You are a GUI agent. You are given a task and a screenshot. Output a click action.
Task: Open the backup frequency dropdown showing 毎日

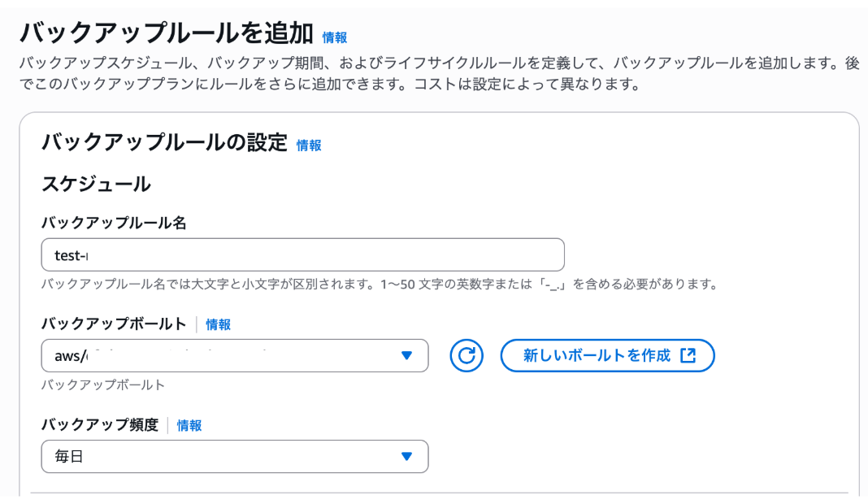234,456
